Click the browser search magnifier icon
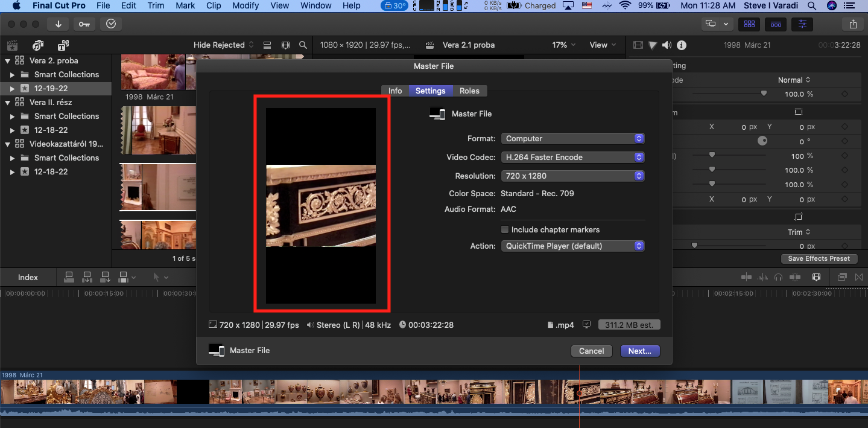Image resolution: width=868 pixels, height=428 pixels. pyautogui.click(x=303, y=45)
